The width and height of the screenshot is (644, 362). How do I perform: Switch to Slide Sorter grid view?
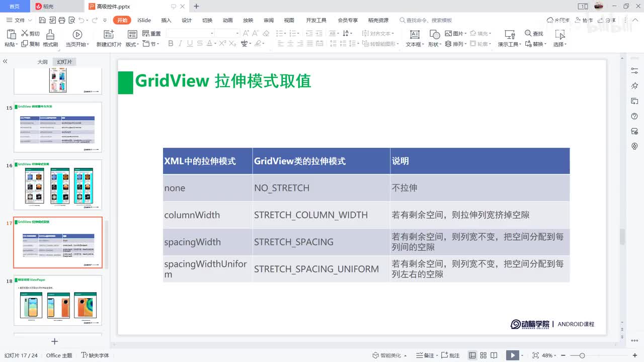483,355
